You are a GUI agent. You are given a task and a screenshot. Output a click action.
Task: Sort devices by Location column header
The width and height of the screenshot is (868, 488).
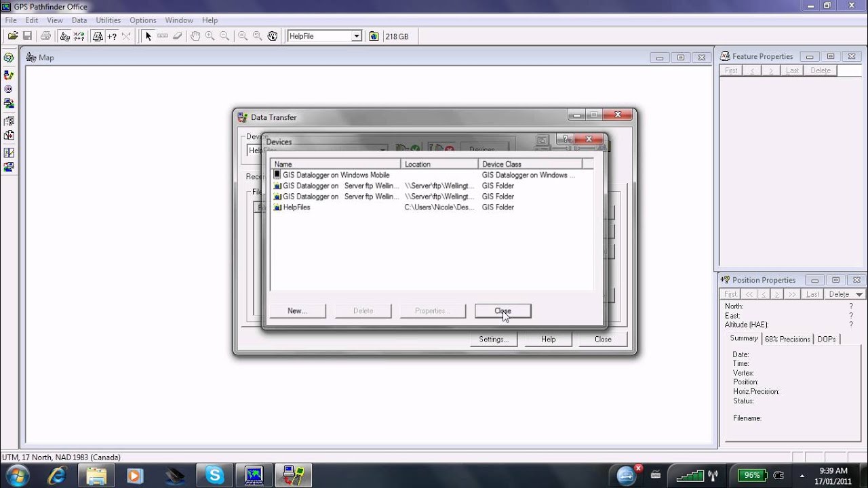pyautogui.click(x=439, y=164)
